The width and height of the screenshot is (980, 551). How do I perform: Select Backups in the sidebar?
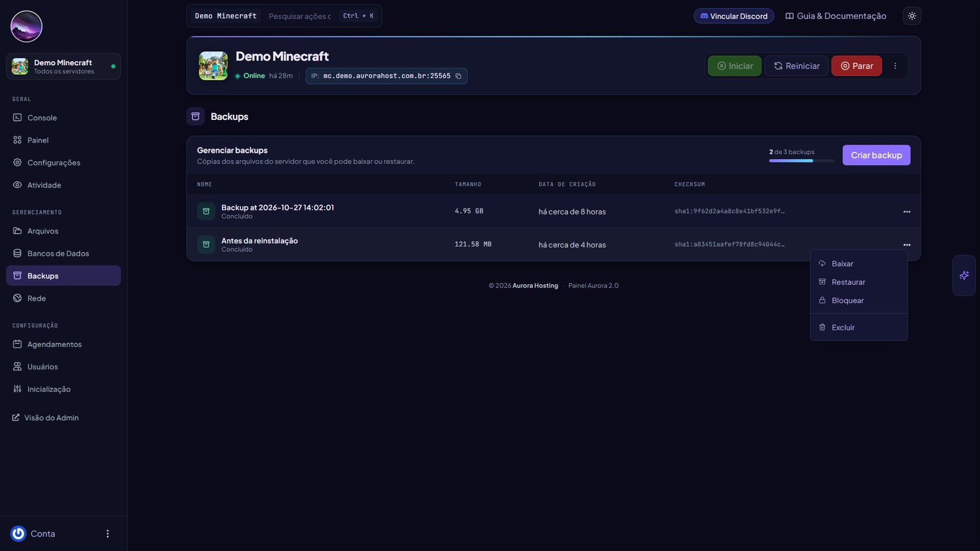pos(63,275)
